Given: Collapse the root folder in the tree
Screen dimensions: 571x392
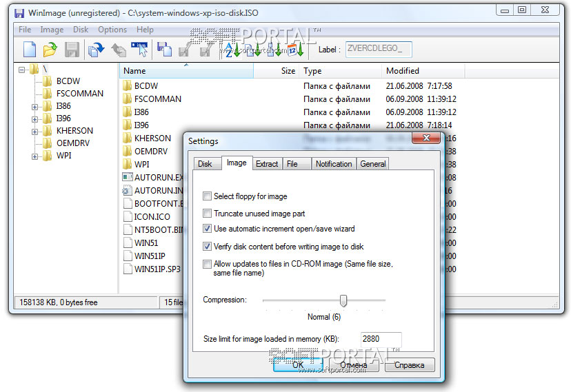Looking at the screenshot, I should pos(21,70).
